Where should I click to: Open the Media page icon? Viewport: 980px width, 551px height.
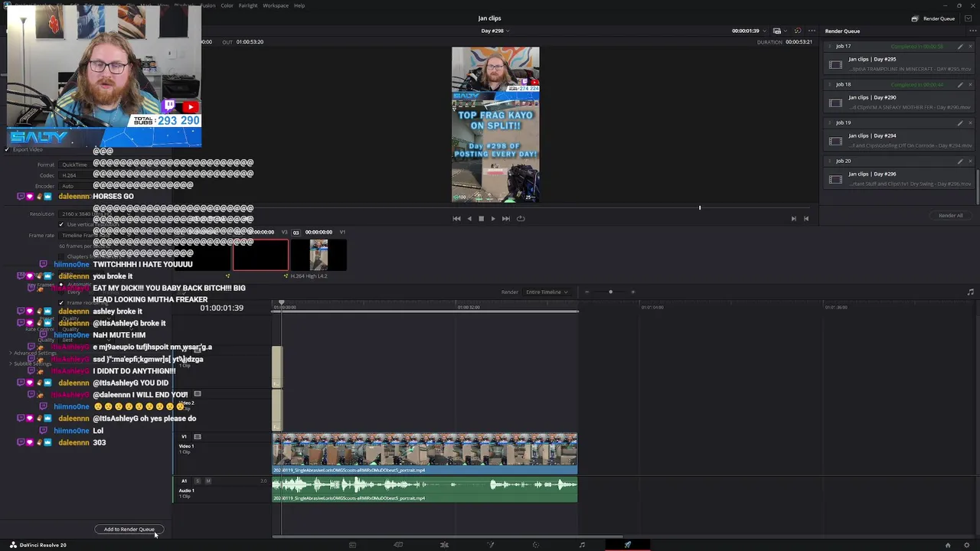352,545
